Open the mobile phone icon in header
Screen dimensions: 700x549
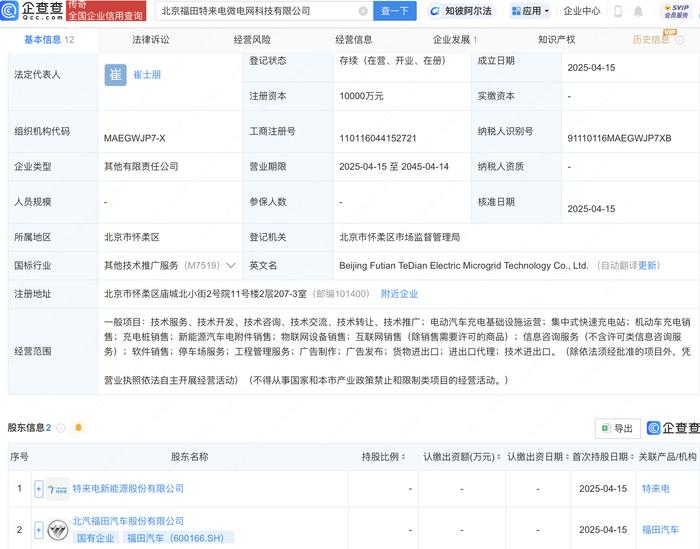[x=618, y=11]
